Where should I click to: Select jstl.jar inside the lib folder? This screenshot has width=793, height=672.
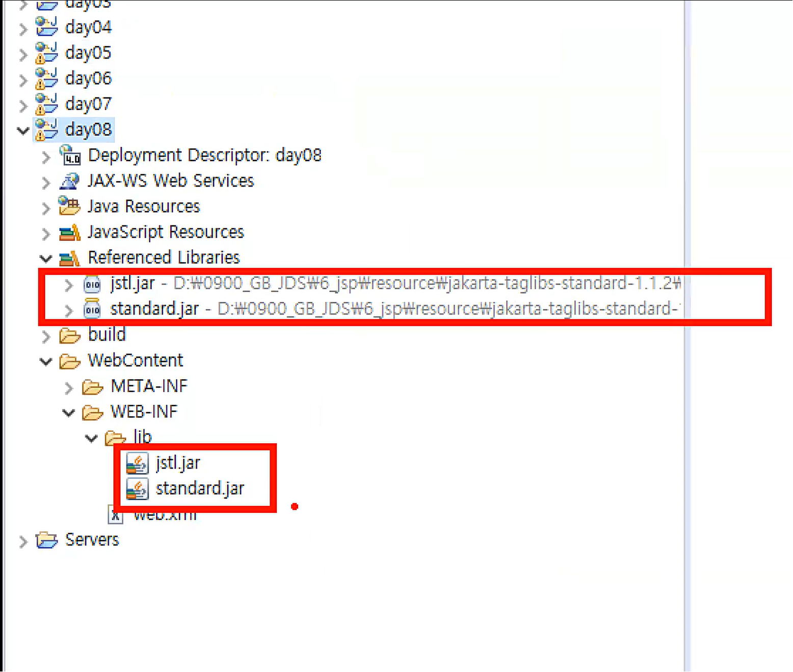point(177,462)
